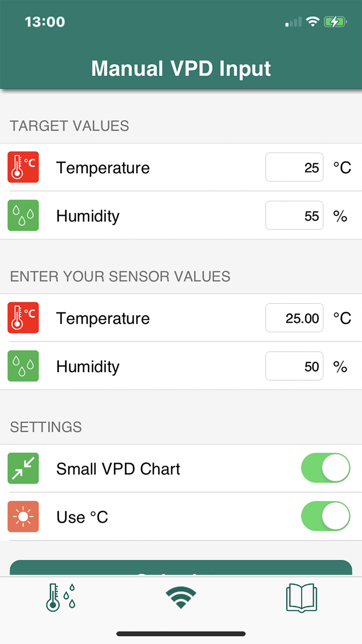Tap the sensor Humidity droplets icon

(23, 366)
